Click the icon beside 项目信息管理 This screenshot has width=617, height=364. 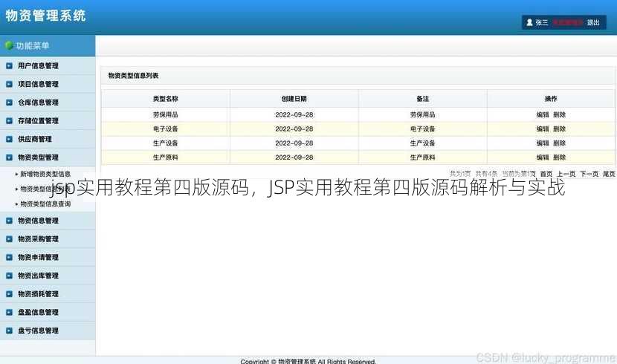[x=9, y=84]
